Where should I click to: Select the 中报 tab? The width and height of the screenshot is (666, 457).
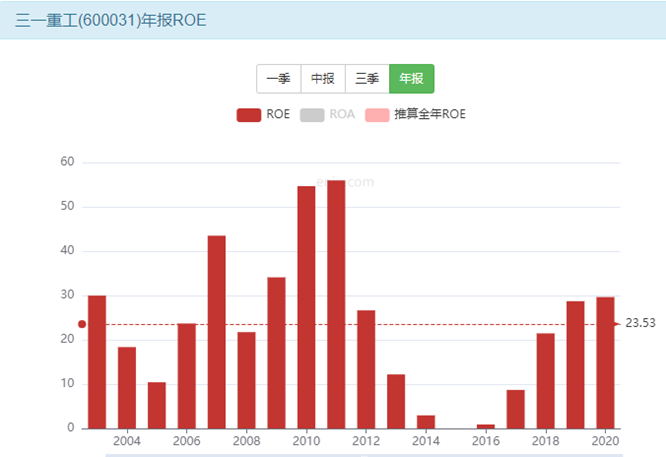322,79
